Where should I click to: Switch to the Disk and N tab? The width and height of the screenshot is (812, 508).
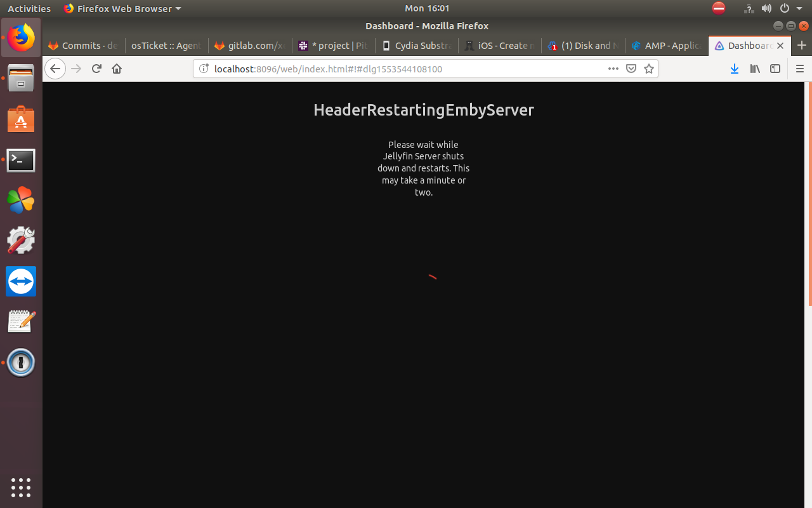[583, 46]
